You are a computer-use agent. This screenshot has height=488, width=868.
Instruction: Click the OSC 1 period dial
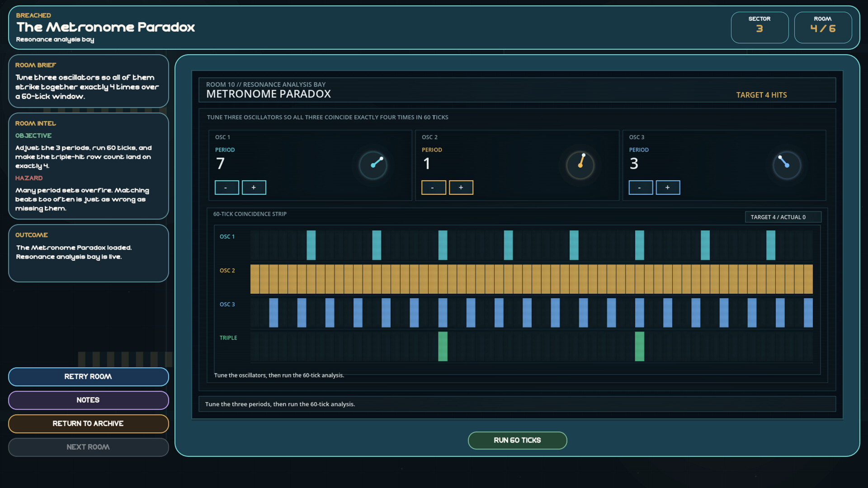373,165
